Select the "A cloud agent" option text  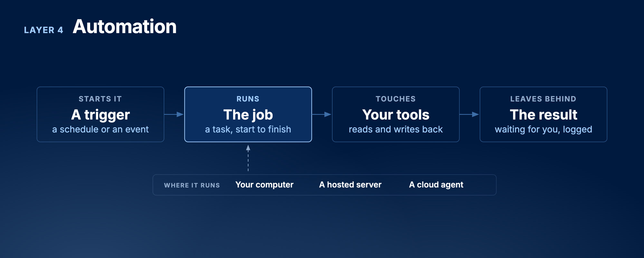tap(436, 185)
